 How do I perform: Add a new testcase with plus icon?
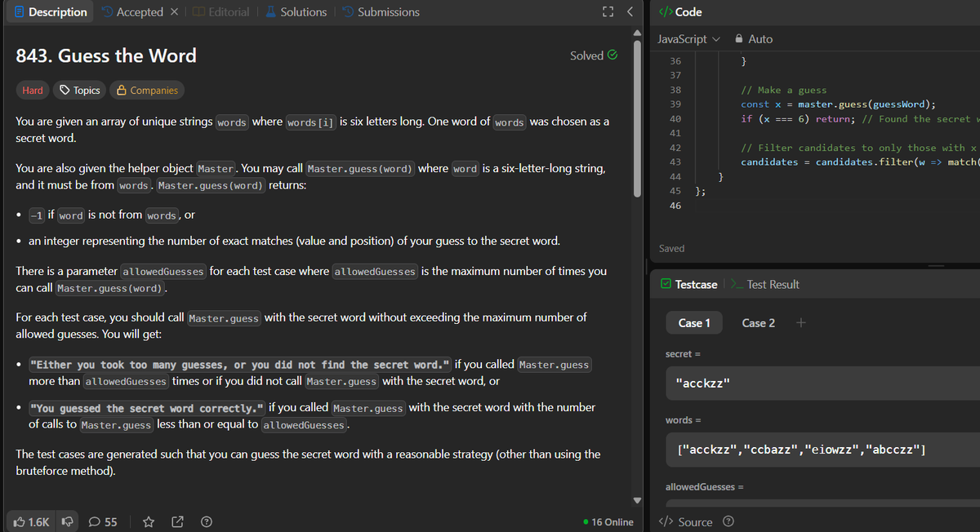coord(801,322)
